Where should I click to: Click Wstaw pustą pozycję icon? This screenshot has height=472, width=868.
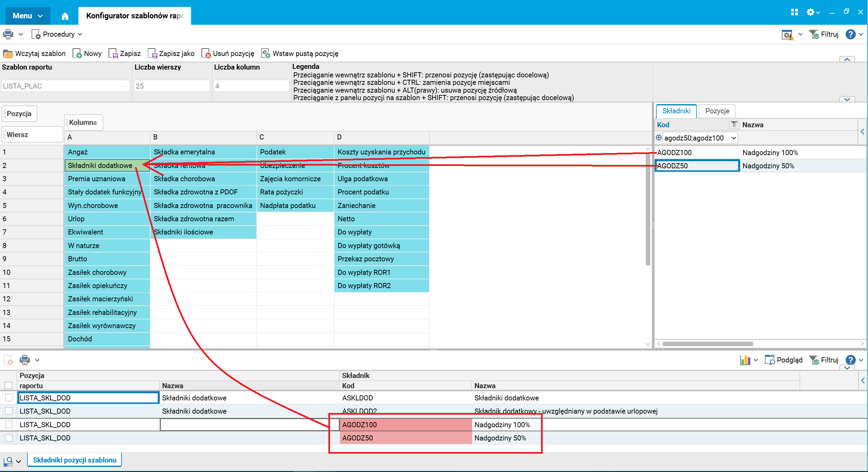[x=266, y=54]
